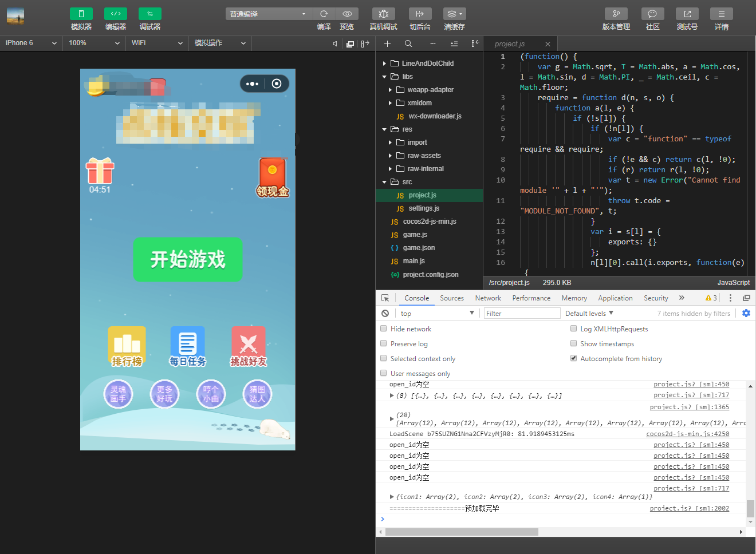
Task: Open the project.js:2002 source link
Action: pyautogui.click(x=690, y=508)
